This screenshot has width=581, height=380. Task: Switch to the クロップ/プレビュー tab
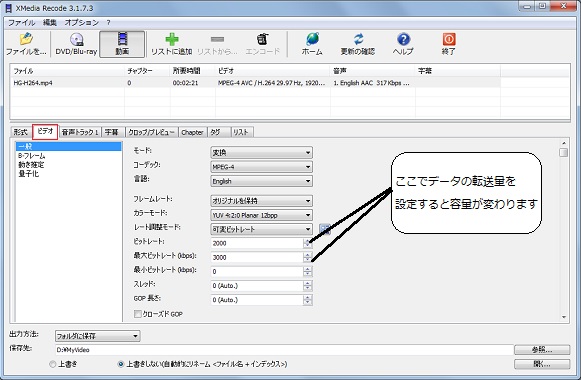[x=151, y=132]
